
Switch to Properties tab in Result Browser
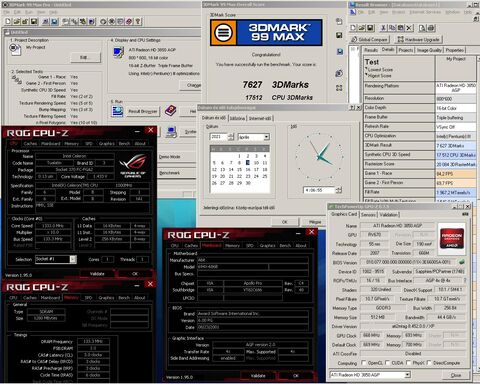(x=455, y=50)
